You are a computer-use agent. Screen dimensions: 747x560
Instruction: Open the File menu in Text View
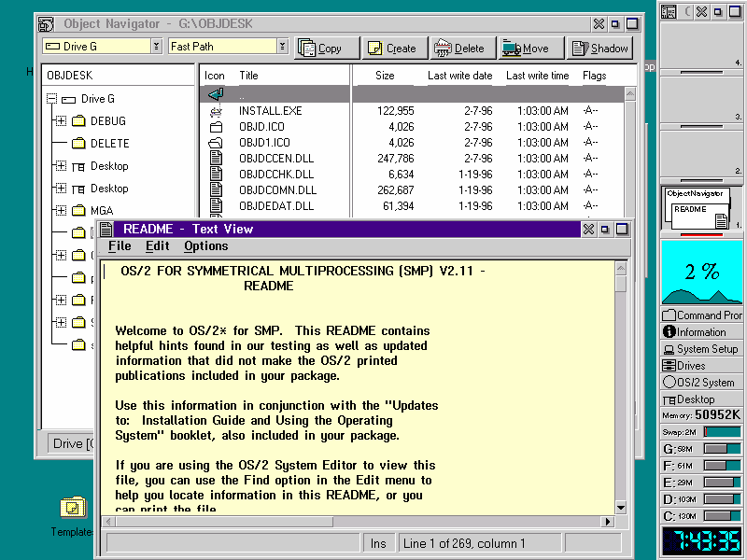tap(120, 246)
